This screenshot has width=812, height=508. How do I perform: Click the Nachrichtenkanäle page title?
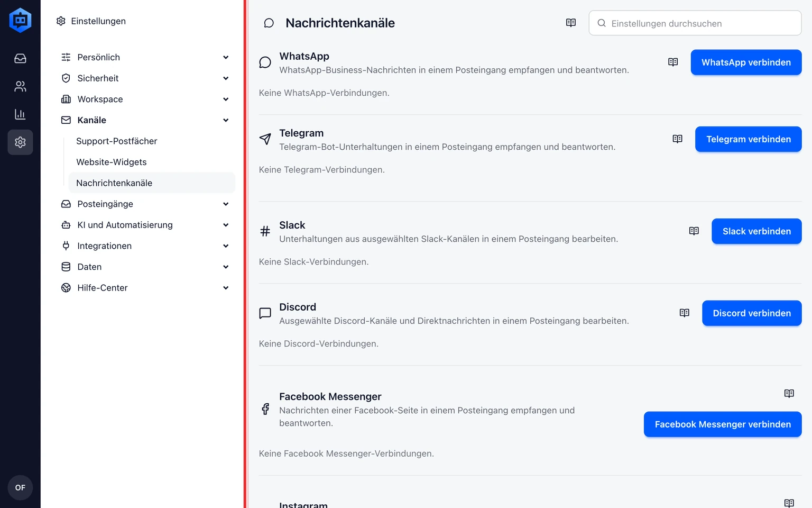340,23
